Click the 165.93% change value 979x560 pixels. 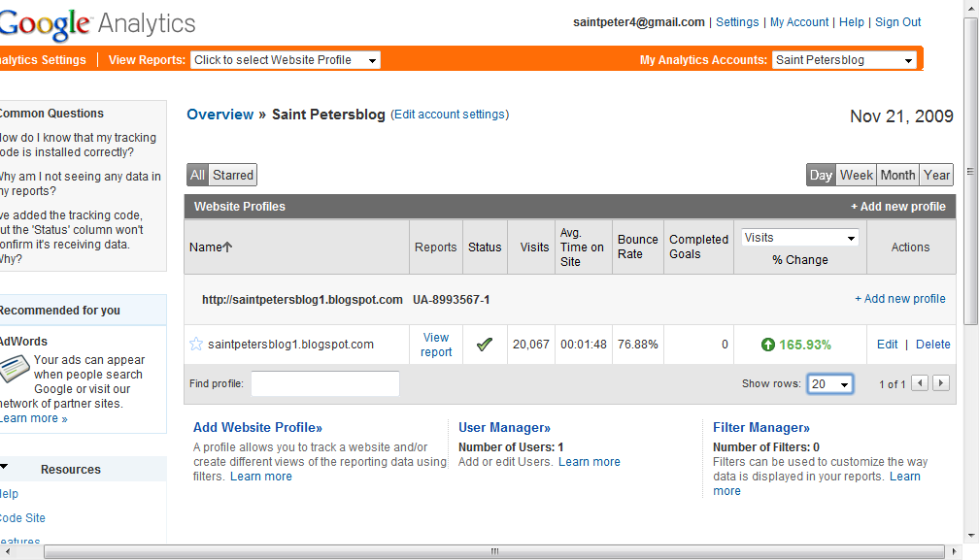[x=805, y=345]
